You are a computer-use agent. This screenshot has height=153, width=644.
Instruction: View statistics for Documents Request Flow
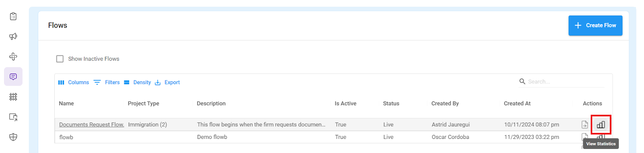tap(601, 125)
